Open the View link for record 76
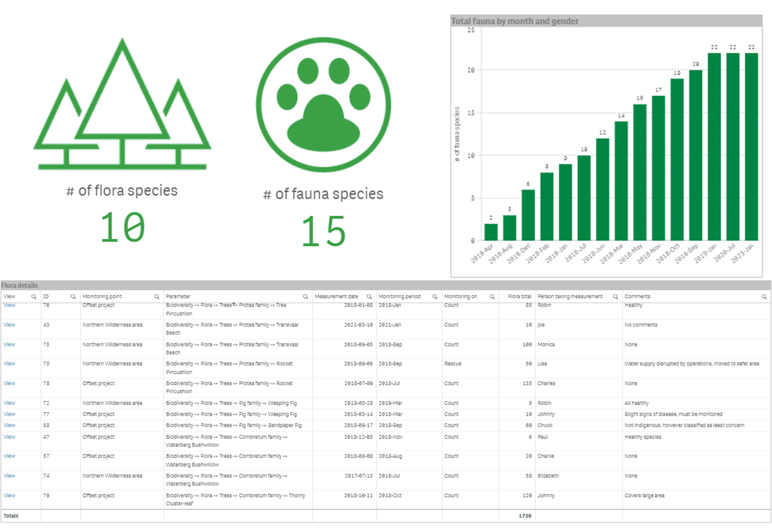 point(9,305)
